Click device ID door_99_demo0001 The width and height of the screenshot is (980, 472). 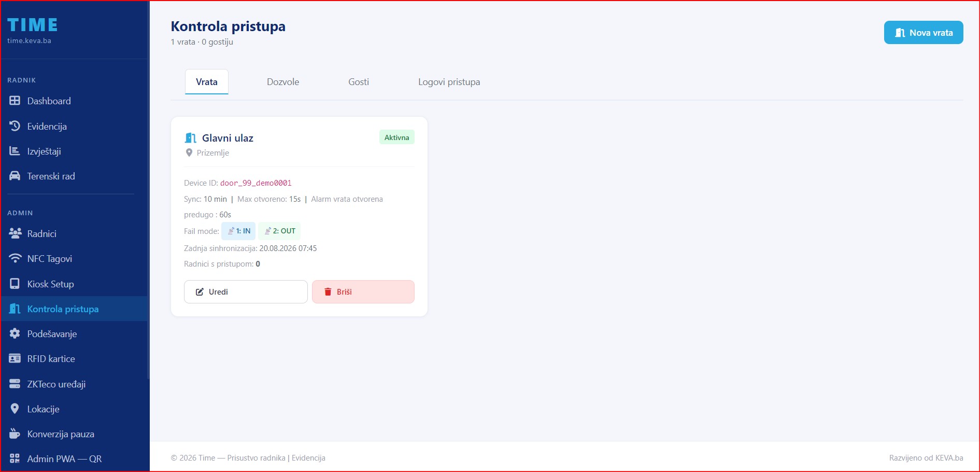[x=256, y=183]
